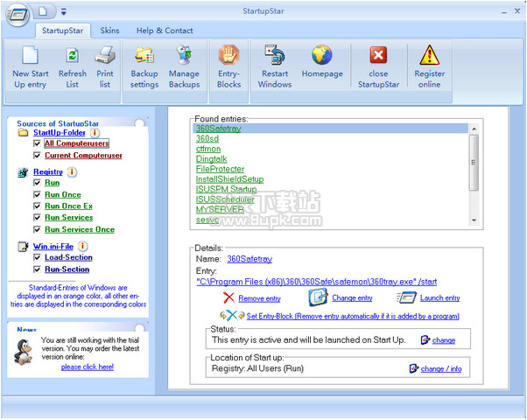Screen dimensions: 527x420
Task: Collapse the Sources of StartupStar panel
Action: click(139, 123)
